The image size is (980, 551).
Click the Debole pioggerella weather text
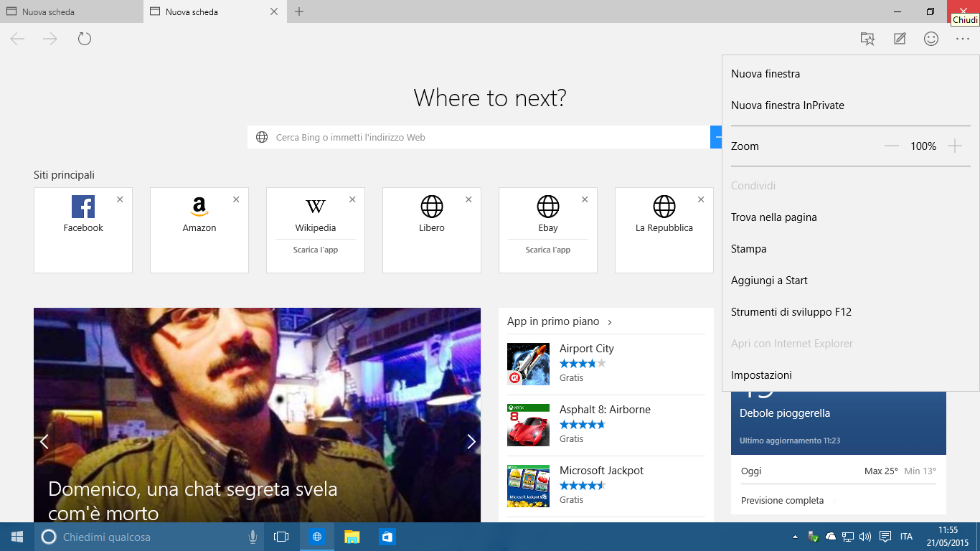point(785,413)
